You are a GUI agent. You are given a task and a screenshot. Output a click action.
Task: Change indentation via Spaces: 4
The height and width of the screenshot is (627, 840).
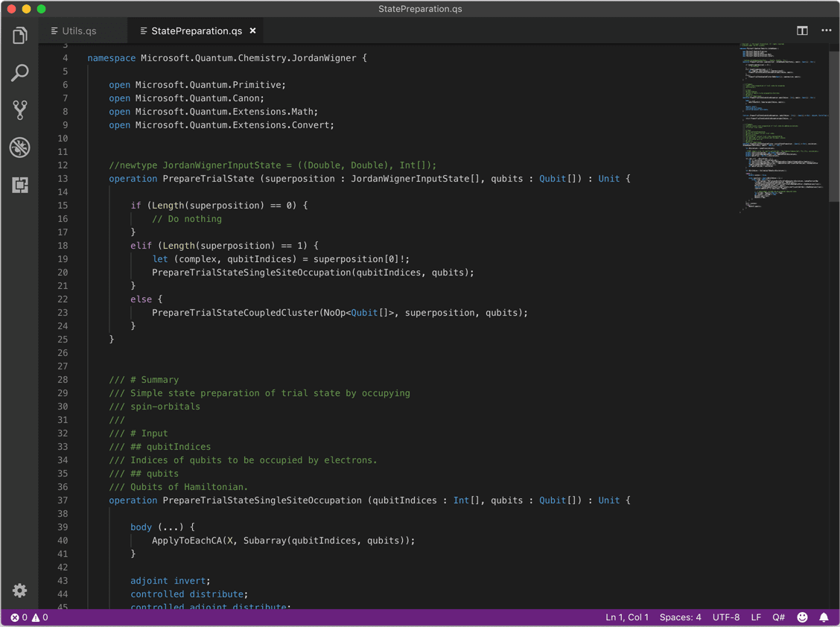(x=680, y=617)
